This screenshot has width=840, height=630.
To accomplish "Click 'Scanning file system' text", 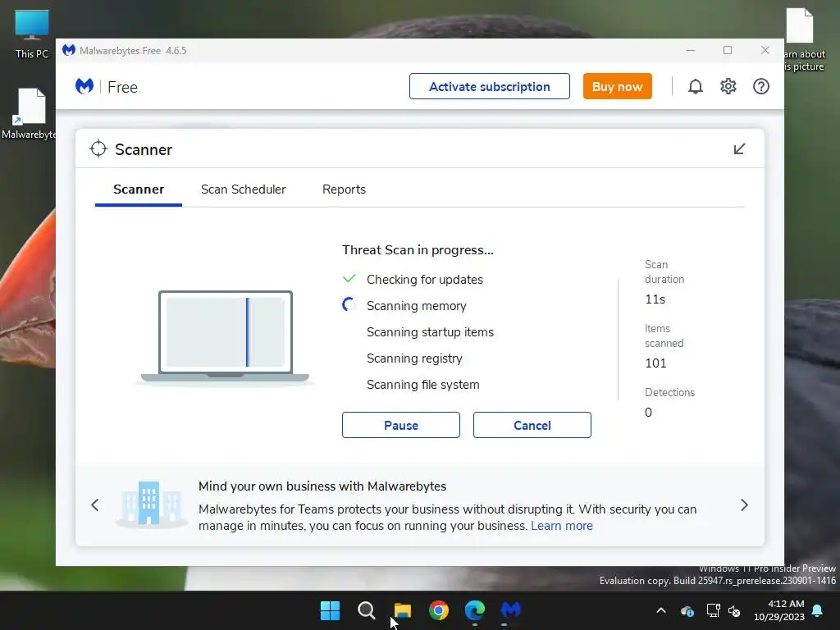I will tap(422, 385).
